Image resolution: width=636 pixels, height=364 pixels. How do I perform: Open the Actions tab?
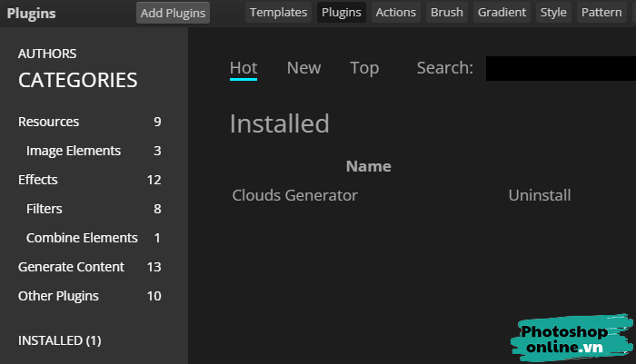click(x=395, y=13)
